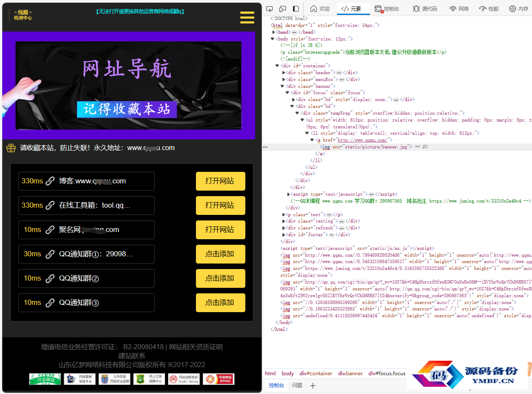The width and height of the screenshot is (532, 394).
Task: Open the 控制台 tab in top toolbar
Action: click(x=387, y=9)
